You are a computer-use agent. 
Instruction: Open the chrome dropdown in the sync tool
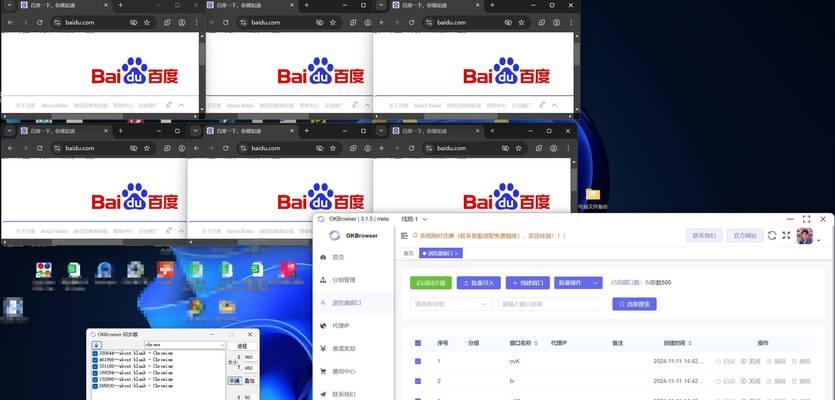pos(185,345)
